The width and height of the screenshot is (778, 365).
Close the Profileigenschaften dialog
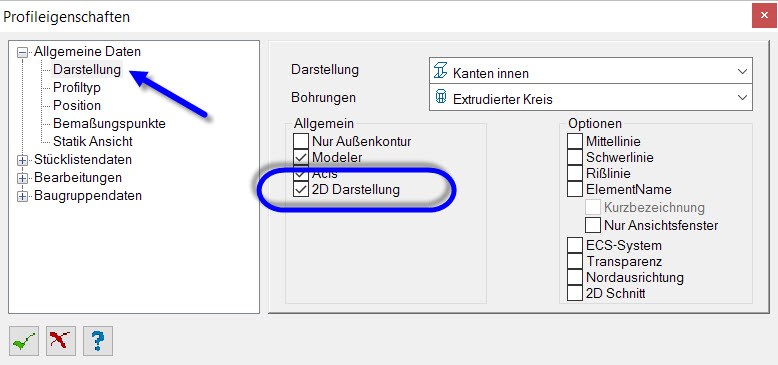(x=764, y=17)
